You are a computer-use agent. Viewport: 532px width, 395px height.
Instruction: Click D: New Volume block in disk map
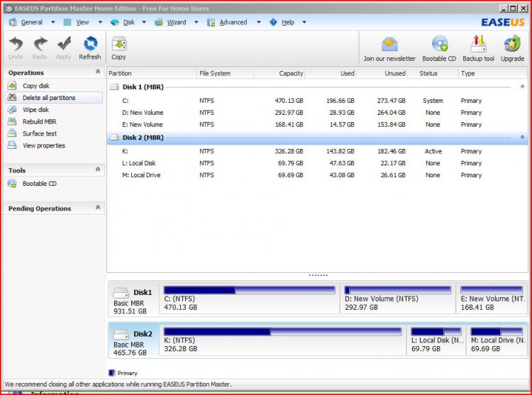click(x=398, y=299)
